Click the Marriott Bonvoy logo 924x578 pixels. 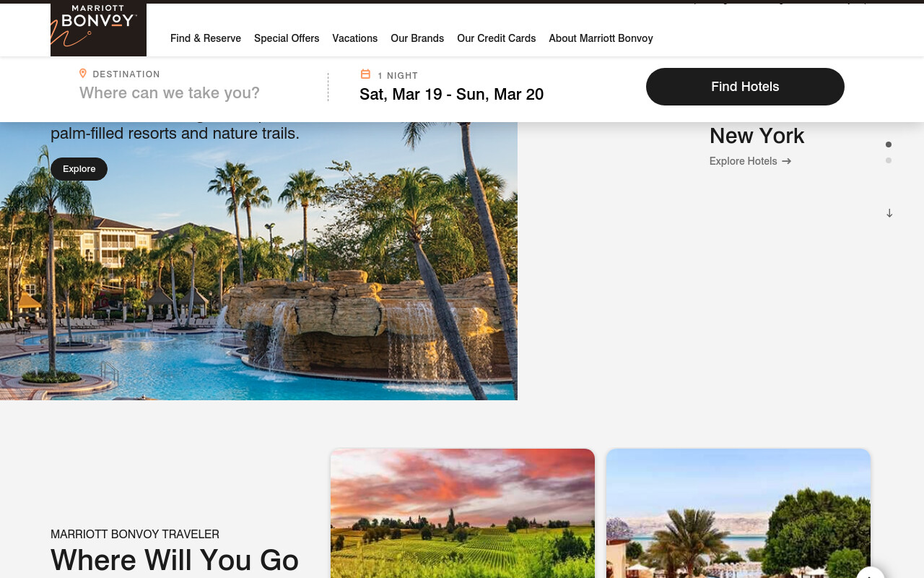pyautogui.click(x=98, y=29)
